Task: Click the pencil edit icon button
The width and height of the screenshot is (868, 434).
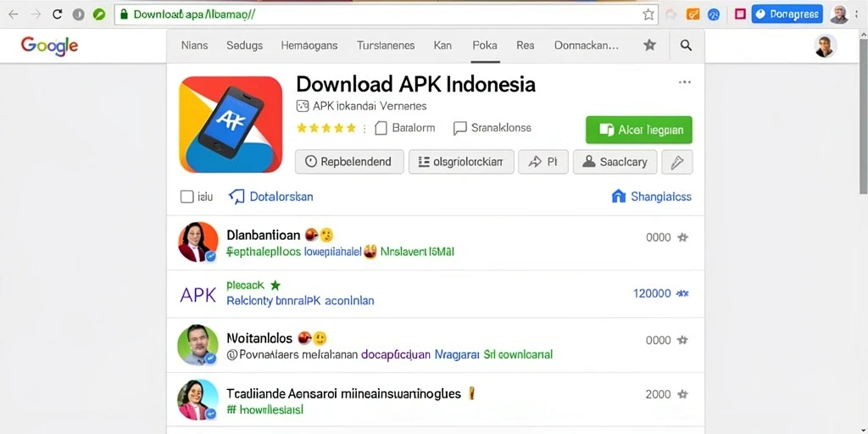Action: (677, 162)
